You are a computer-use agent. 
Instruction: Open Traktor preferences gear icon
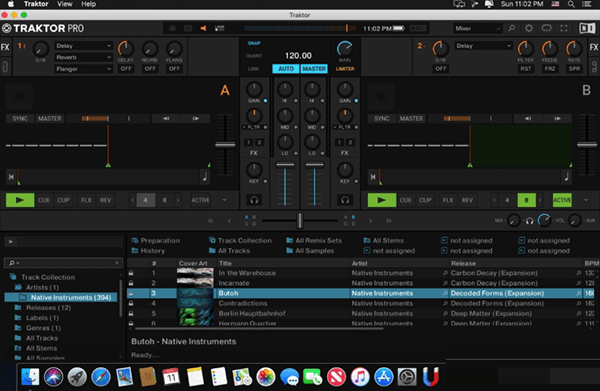click(529, 28)
